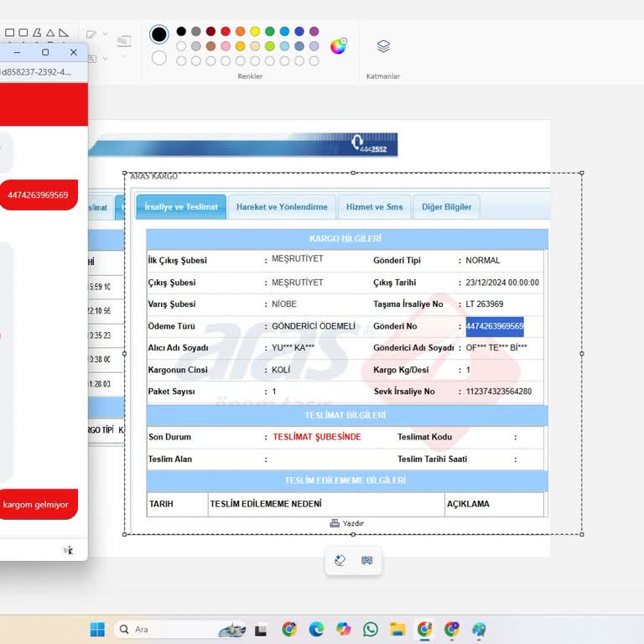Click the top-right selection corner handle
The height and width of the screenshot is (644, 644).
pos(582,173)
